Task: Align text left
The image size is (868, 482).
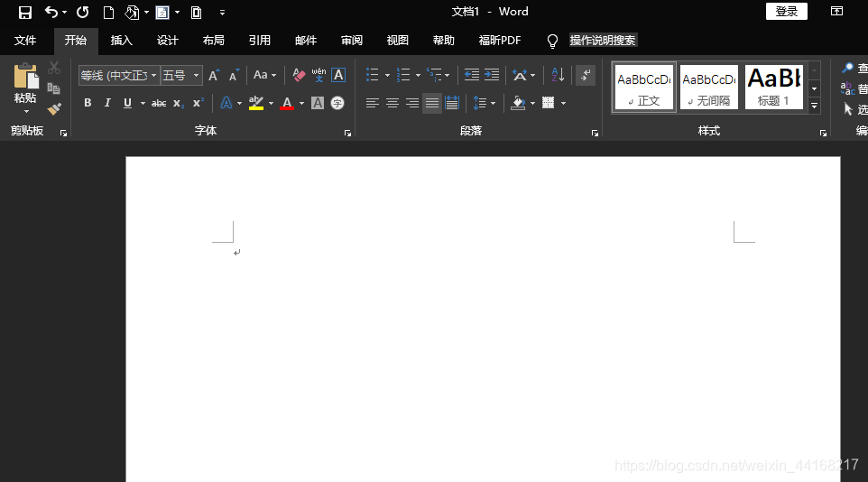Action: coord(372,103)
